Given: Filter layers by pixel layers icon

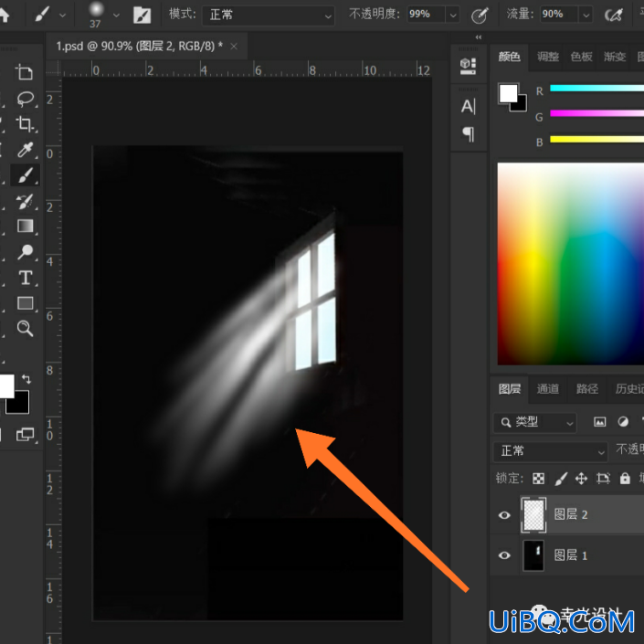Looking at the screenshot, I should point(599,422).
